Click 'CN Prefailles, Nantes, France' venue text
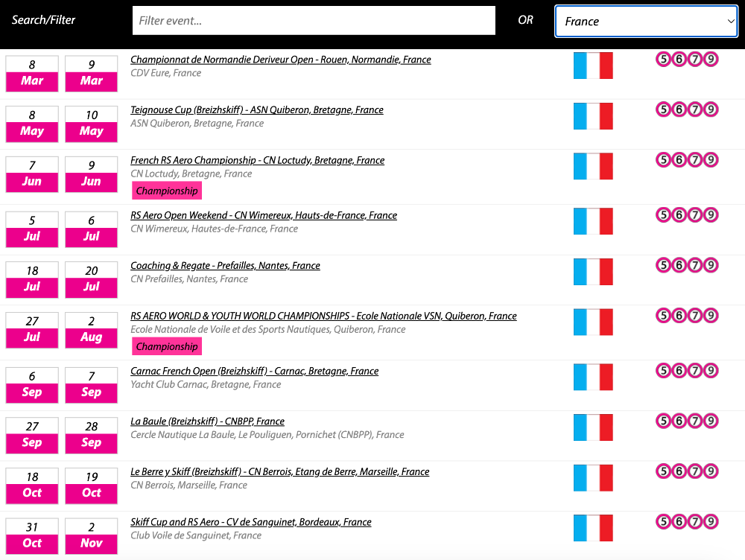The height and width of the screenshot is (560, 745). (189, 279)
